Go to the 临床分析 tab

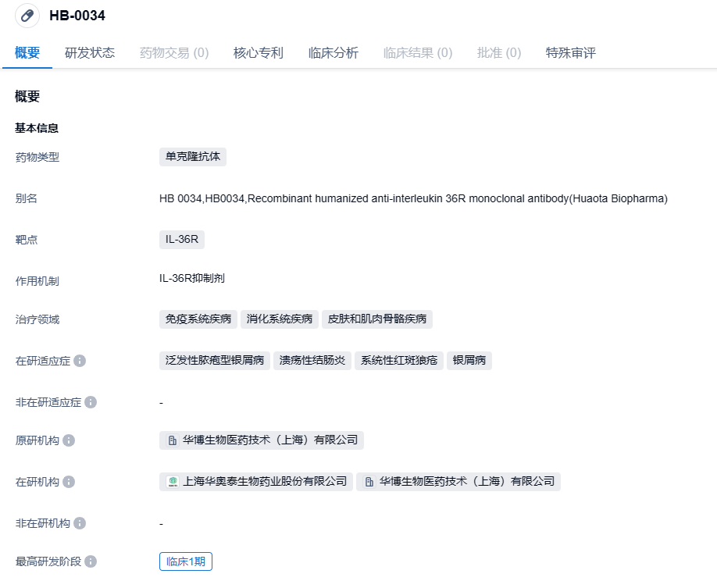334,53
